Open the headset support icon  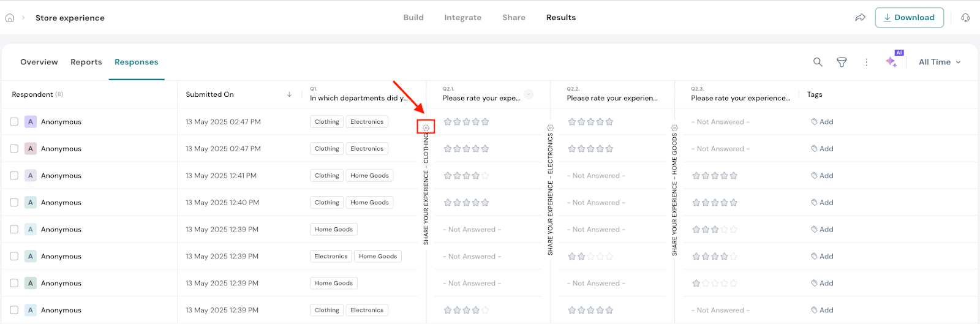pos(965,18)
